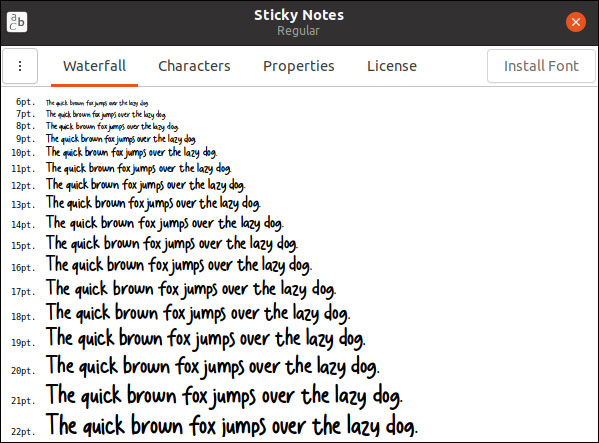
Task: Click the Regular subtitle in header
Action: (x=298, y=31)
